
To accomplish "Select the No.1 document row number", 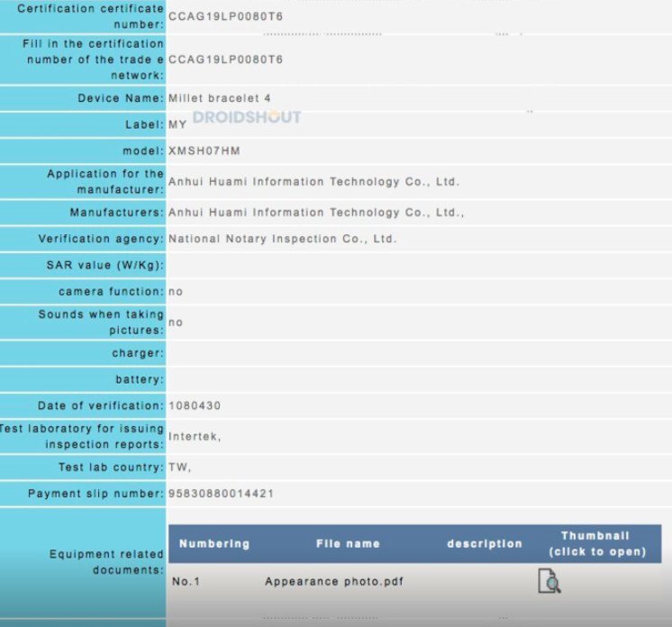I will [x=186, y=581].
